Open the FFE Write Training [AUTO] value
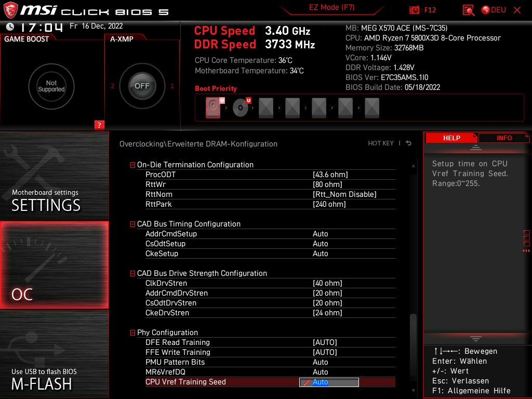Viewport: 532px width, 399px height. [325, 352]
